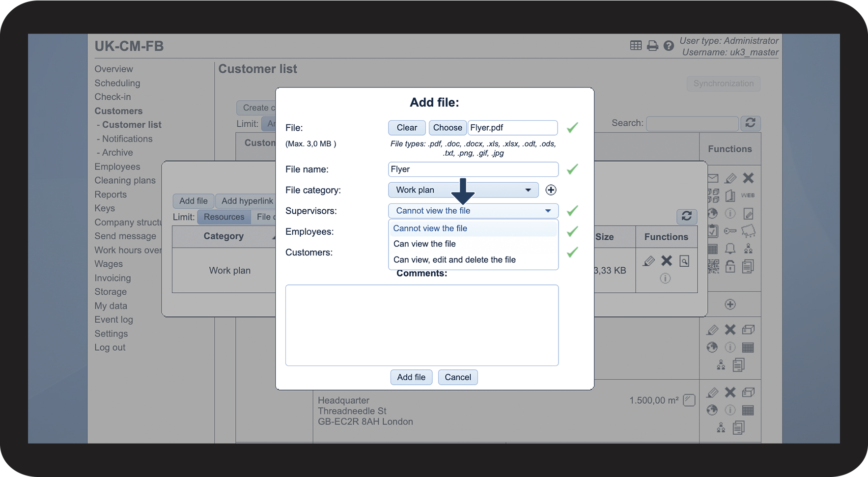Open the Check-in page
Image resolution: width=868 pixels, height=477 pixels.
click(112, 97)
